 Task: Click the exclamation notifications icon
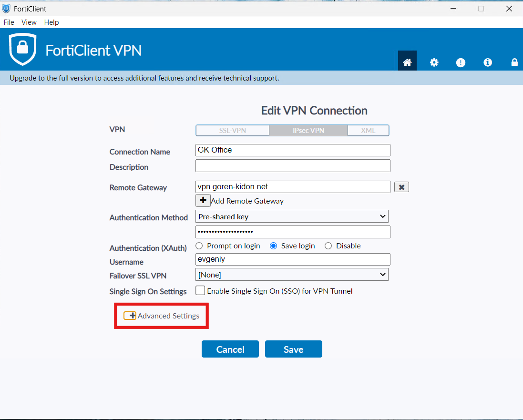461,62
